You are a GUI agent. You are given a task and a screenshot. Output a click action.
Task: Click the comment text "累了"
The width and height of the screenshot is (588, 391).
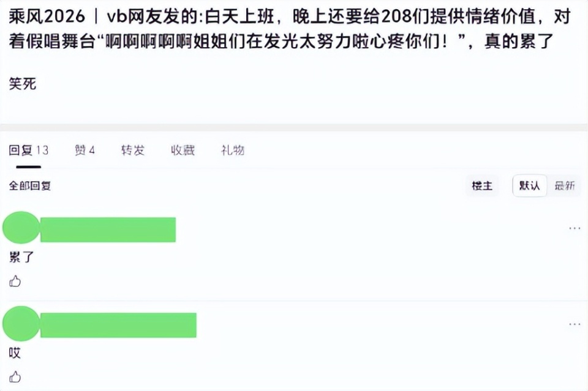(22, 258)
